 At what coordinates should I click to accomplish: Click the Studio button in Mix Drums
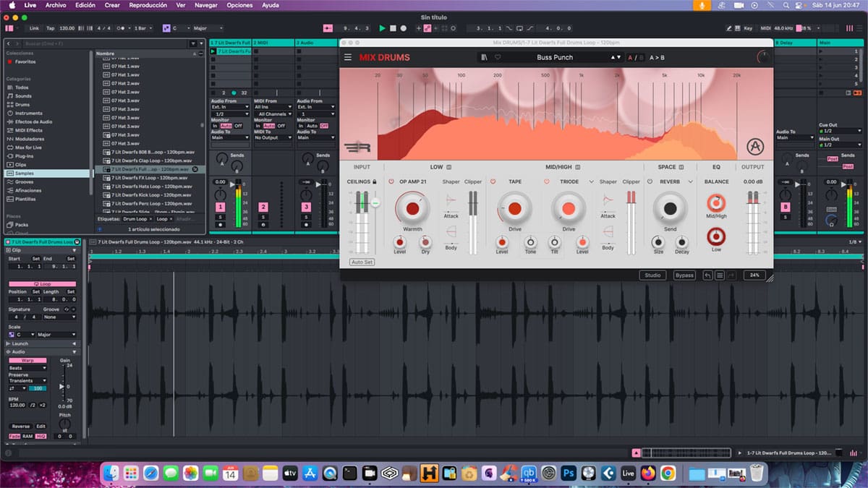[x=652, y=275]
